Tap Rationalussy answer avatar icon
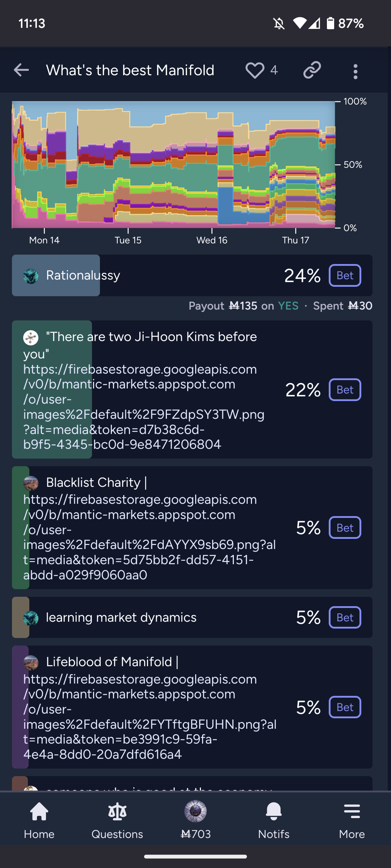The height and width of the screenshot is (868, 391). pos(31,276)
